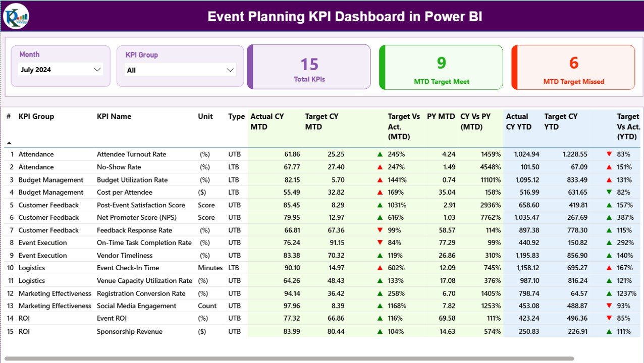Click the Actual CY YTD column header
The image size is (644, 363).
click(519, 122)
